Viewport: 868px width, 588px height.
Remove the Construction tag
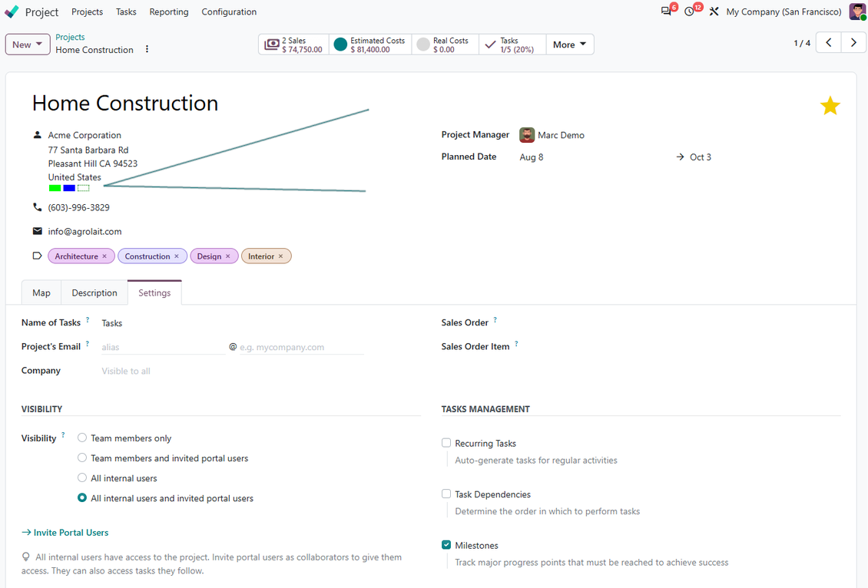tap(177, 256)
